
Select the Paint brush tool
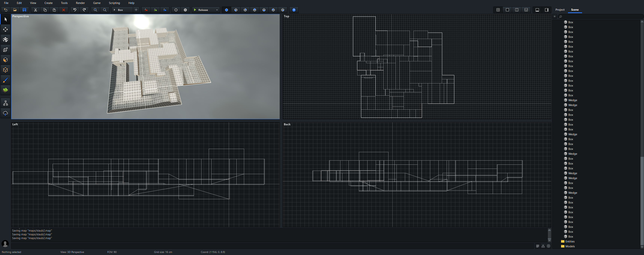tap(5, 80)
